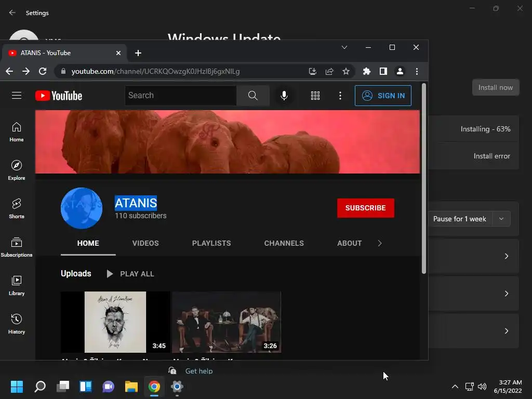Image resolution: width=532 pixels, height=399 pixels.
Task: Open Shorts in YouTube sidebar
Action: coord(17,209)
